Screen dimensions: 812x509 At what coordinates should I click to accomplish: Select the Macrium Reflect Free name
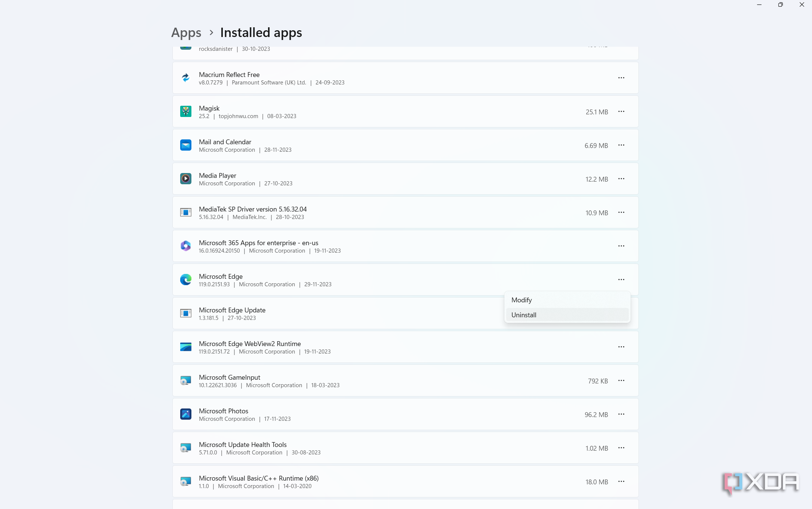coord(229,75)
